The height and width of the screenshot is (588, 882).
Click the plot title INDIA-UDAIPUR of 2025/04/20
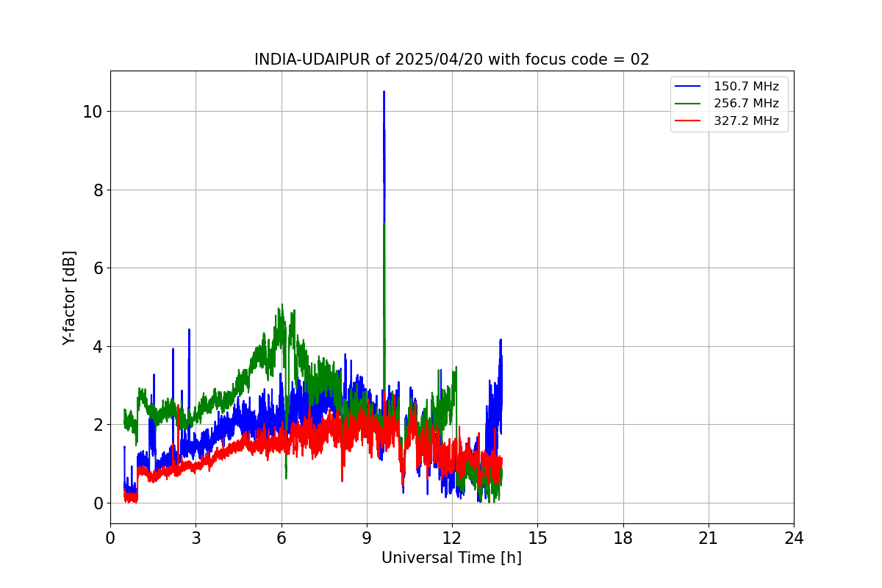pos(451,60)
